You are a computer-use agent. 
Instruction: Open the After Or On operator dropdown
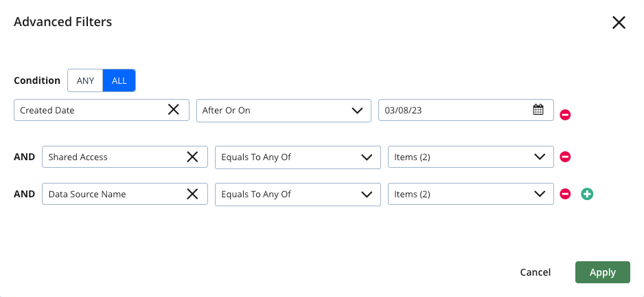pos(284,110)
